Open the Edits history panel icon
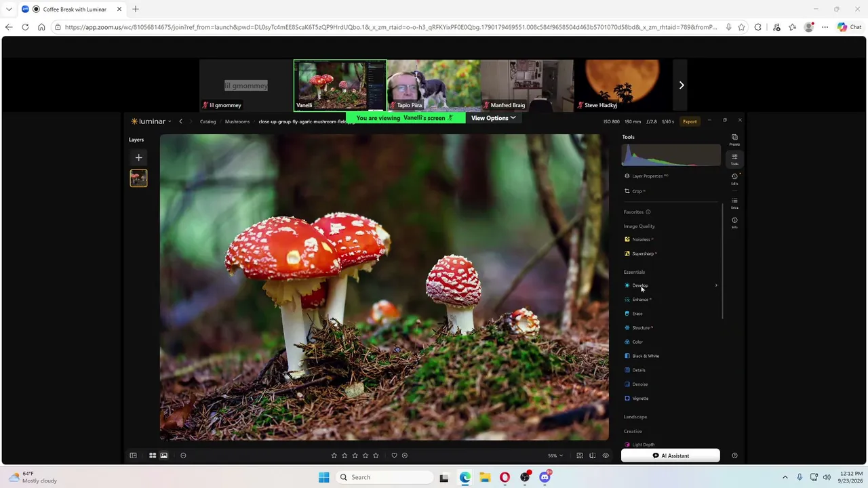Viewport: 868px width, 488px height. point(734,179)
